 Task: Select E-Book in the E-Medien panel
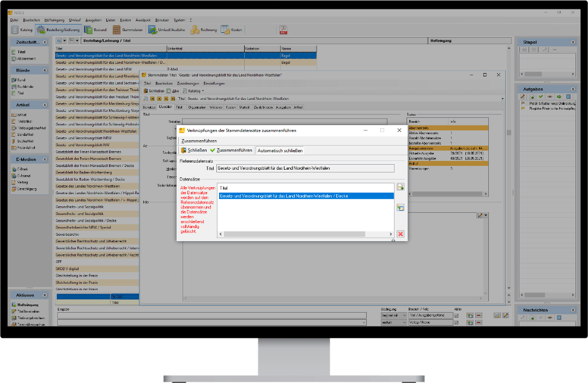pos(20,169)
